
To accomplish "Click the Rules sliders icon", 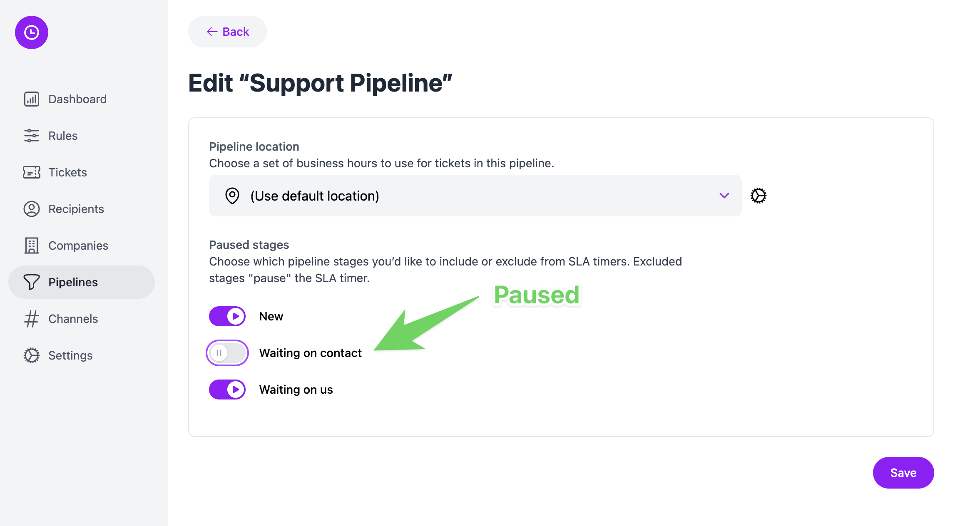I will click(x=32, y=136).
